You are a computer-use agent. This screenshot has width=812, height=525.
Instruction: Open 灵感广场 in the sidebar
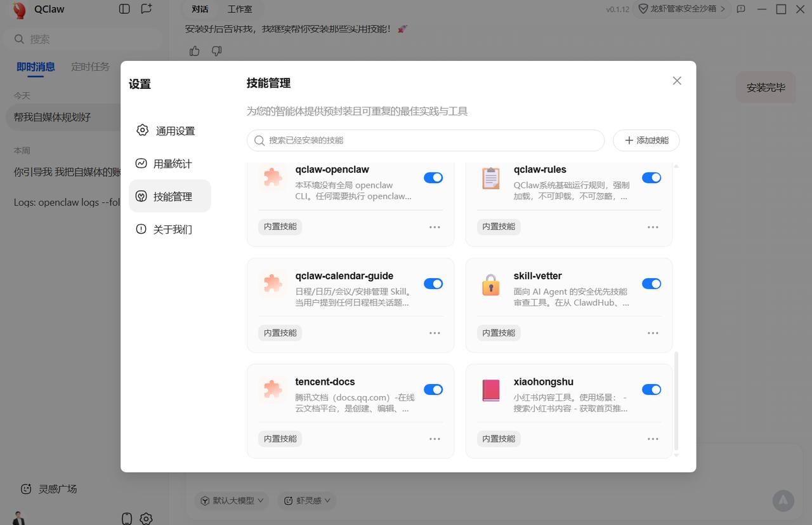click(x=49, y=489)
